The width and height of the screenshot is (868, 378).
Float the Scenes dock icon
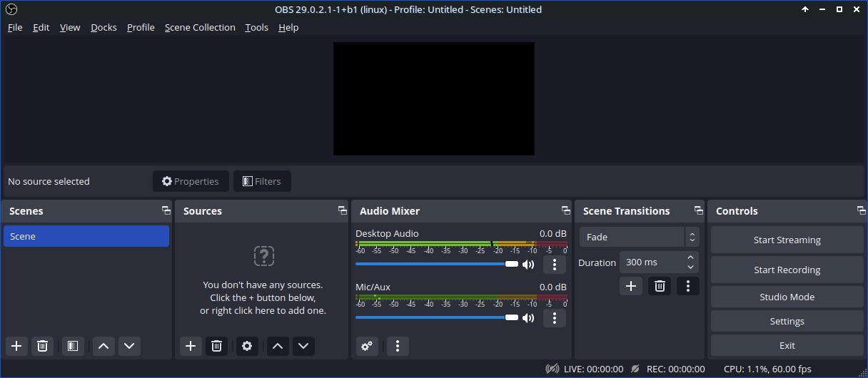pos(166,210)
